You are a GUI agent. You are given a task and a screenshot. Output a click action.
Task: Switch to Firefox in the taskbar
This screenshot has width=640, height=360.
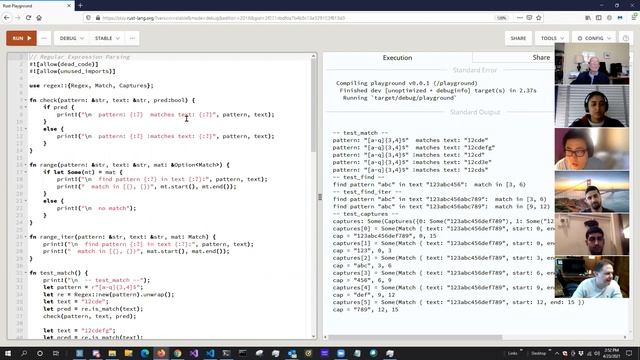click(161, 353)
